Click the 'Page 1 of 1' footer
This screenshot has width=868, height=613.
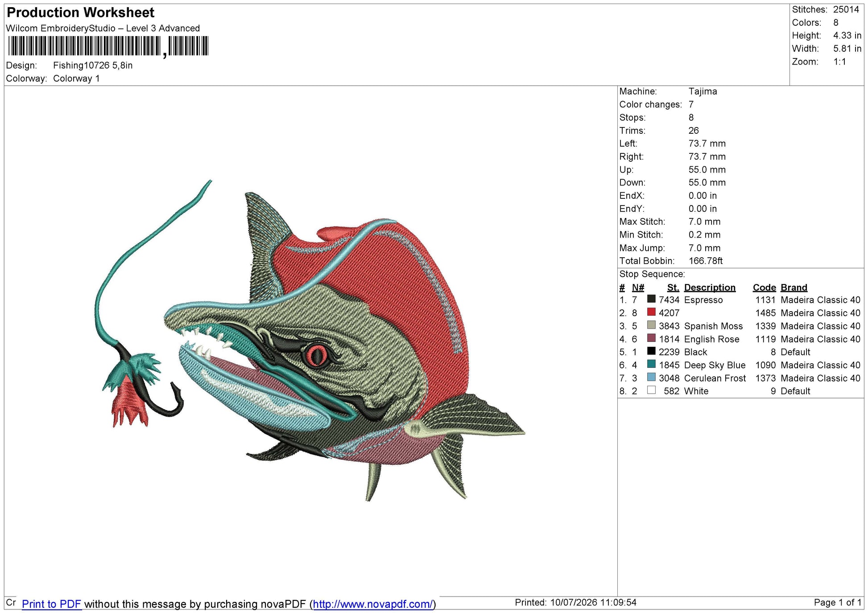[838, 603]
